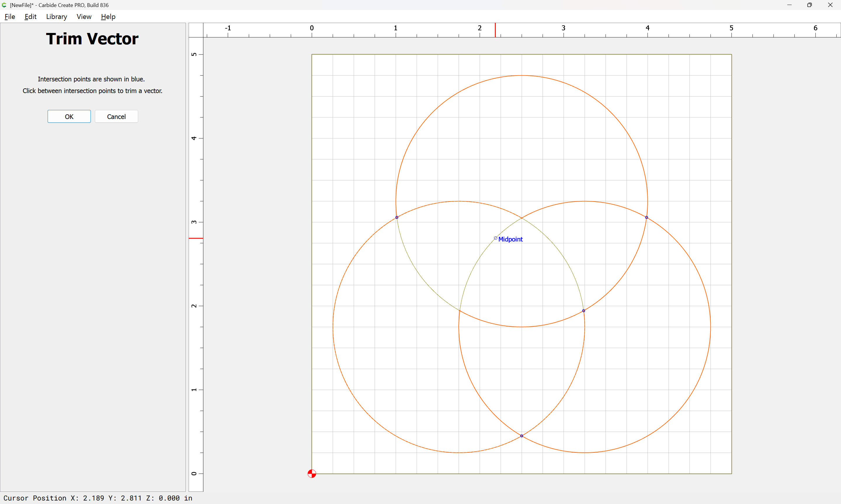Confirm trimming with the OK button

tap(69, 116)
